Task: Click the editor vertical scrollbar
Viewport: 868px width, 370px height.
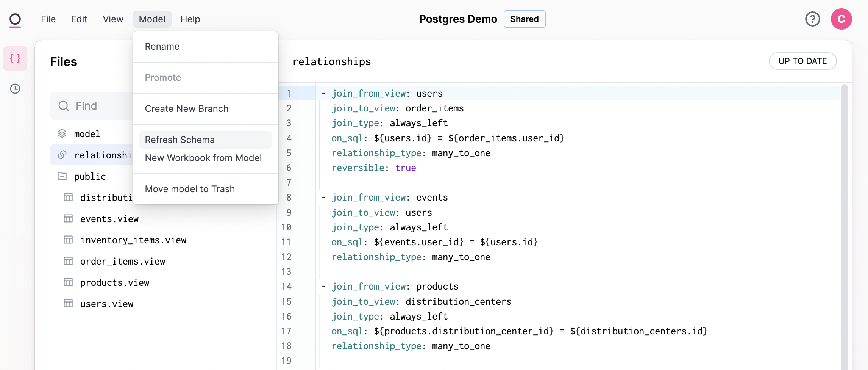Action: 844,227
